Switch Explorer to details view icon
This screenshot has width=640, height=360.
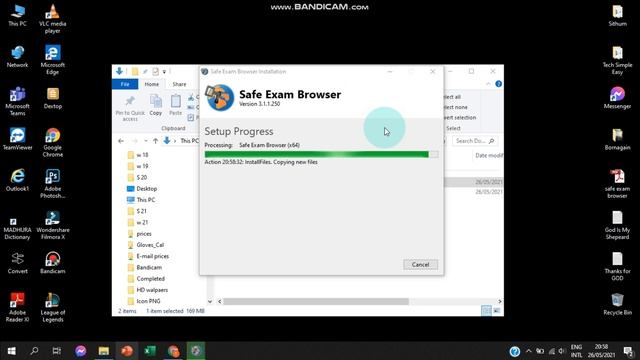tap(486, 311)
